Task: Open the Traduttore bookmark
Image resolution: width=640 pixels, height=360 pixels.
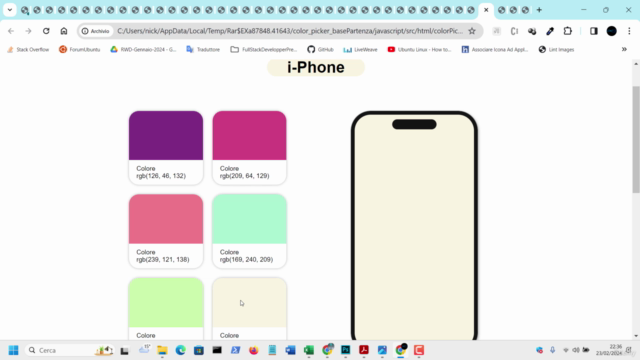Action: 203,49
